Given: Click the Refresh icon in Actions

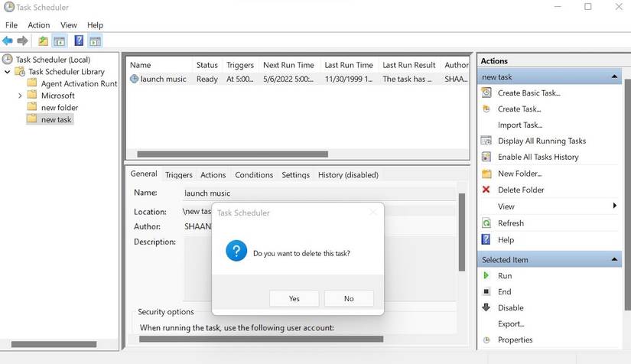Looking at the screenshot, I should [x=486, y=223].
